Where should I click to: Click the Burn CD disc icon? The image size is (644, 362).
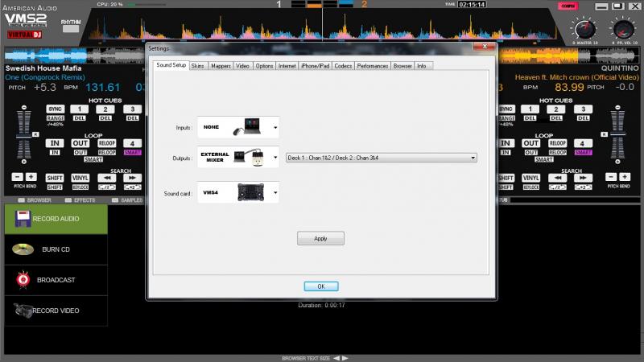click(x=23, y=249)
